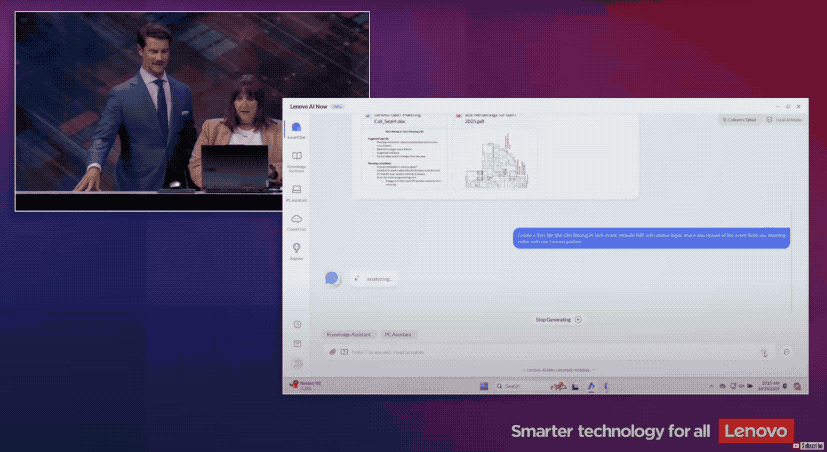827x452 pixels.
Task: Open the inbox icon in sidebar
Action: point(297,343)
